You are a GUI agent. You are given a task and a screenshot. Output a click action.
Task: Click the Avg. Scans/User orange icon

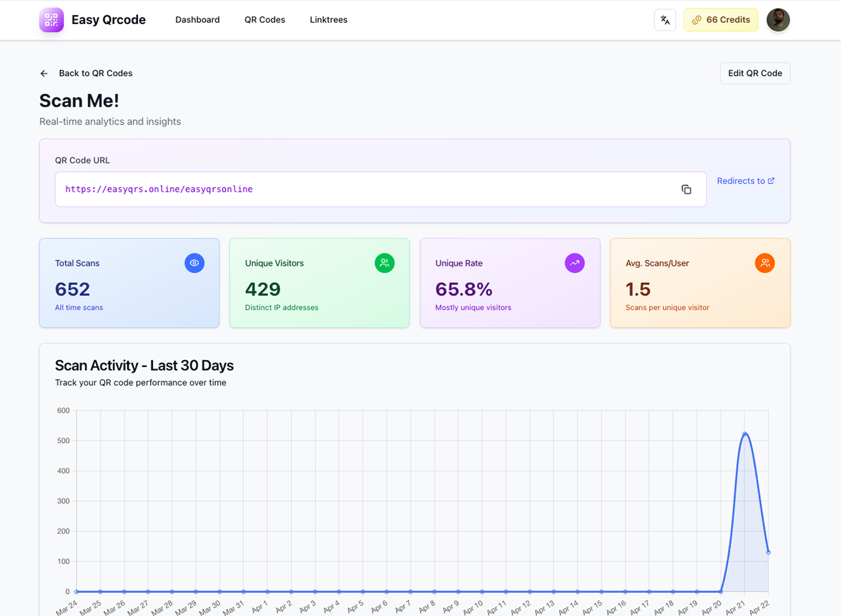pos(765,263)
